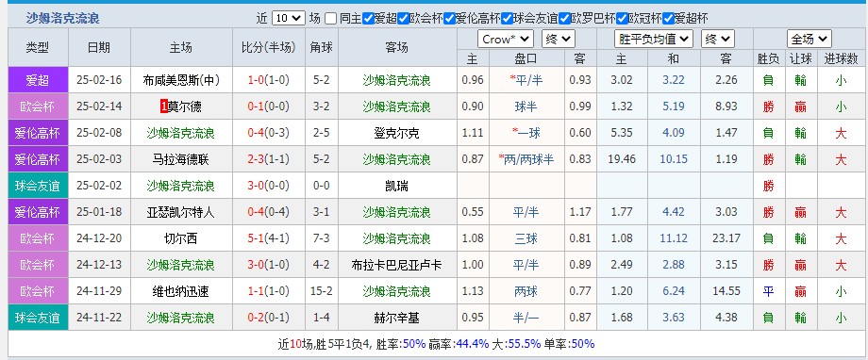Click the 2-3(1-1) score of 马拉海德联 match
Screen dimensions: 868x360
pyautogui.click(x=269, y=159)
